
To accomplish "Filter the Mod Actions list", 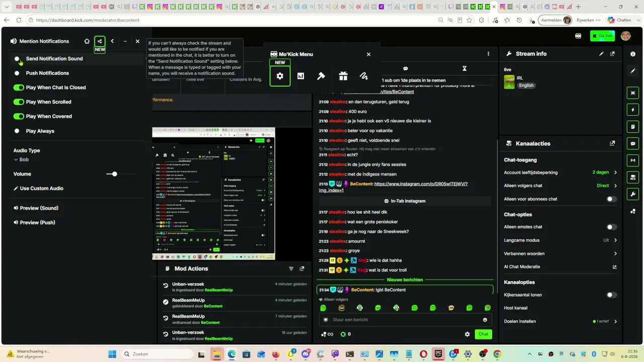I will click(x=291, y=269).
